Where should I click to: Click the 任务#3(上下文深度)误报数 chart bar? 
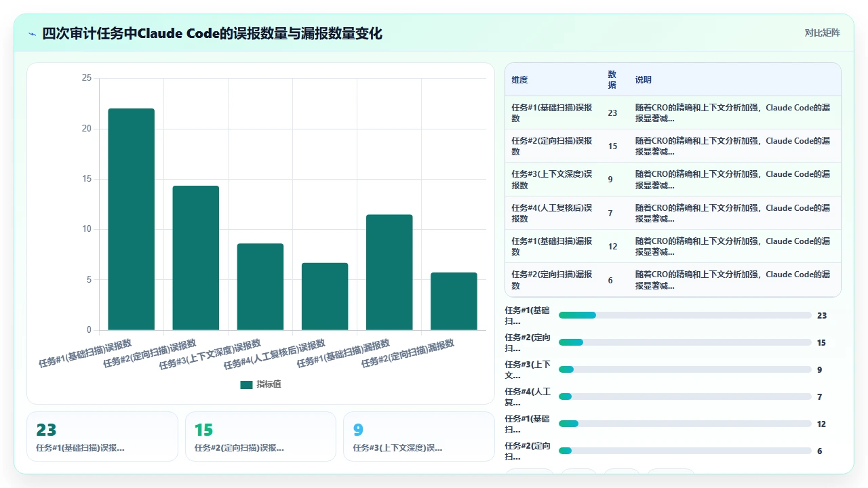coord(260,287)
